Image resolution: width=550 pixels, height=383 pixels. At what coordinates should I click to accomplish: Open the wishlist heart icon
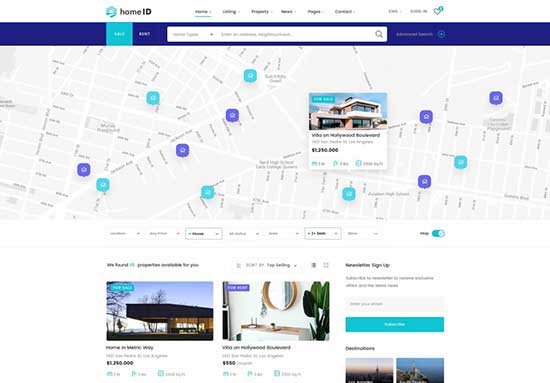[437, 12]
